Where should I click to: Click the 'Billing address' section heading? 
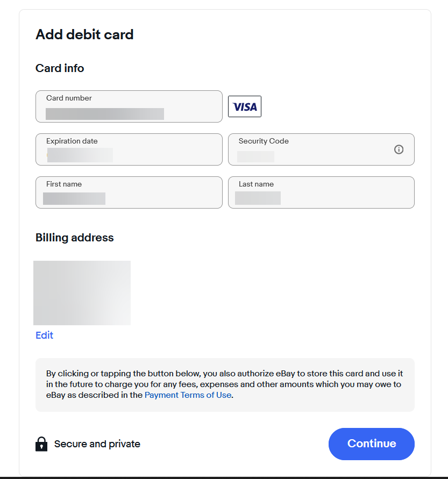[75, 238]
